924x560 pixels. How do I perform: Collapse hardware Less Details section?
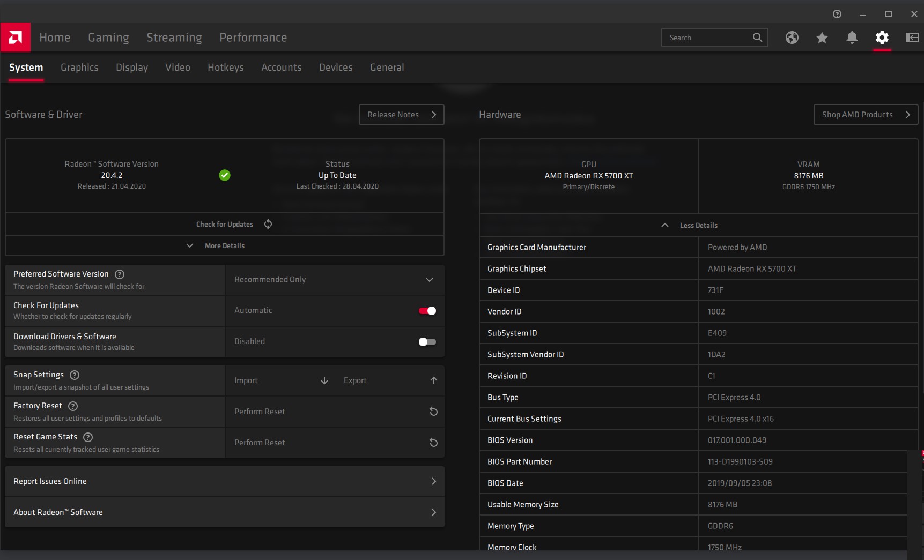698,225
